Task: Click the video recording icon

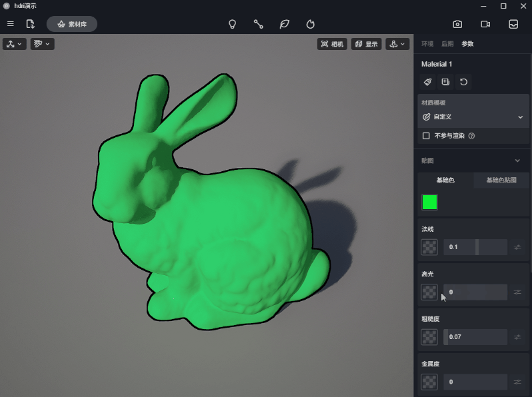Action: coord(485,24)
